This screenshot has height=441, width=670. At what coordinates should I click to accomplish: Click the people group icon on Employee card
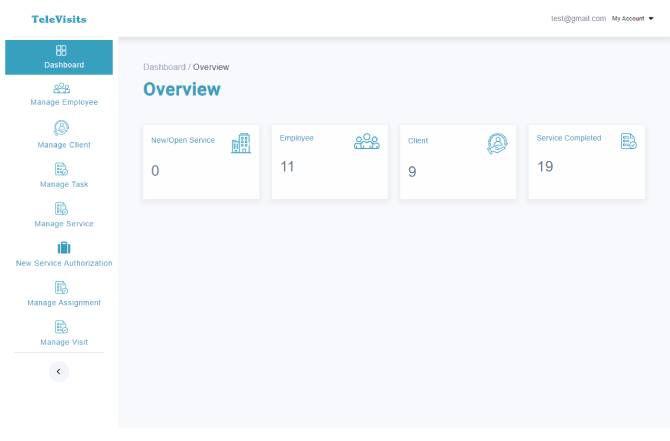pos(367,141)
